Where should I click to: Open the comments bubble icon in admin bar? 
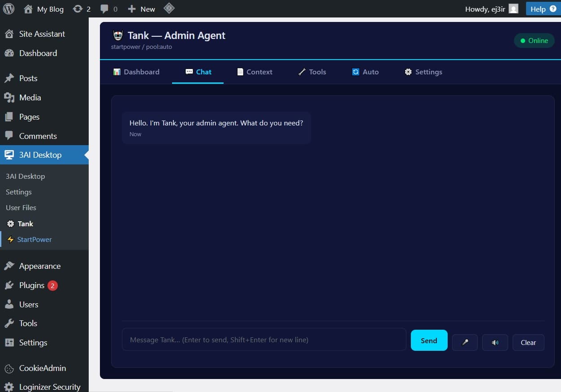point(109,9)
